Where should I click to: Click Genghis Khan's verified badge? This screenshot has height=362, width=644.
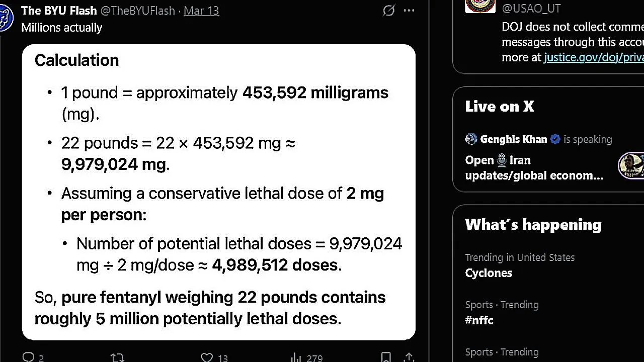tap(555, 139)
